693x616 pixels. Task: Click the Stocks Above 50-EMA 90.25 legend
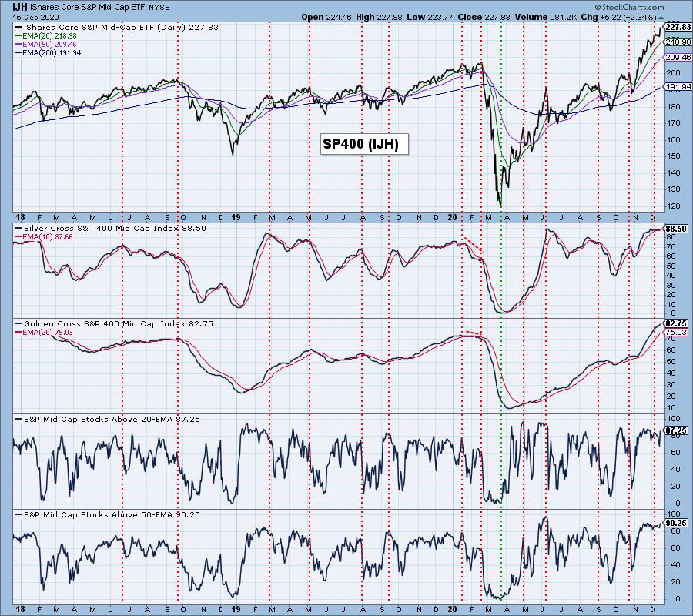pos(107,515)
